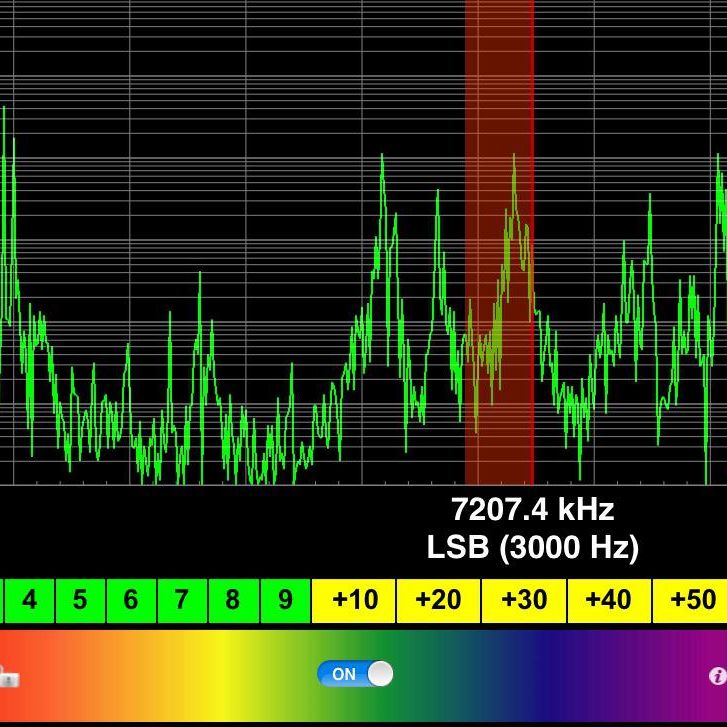Screen dimensions: 727x727
Task: Click the yellow +10 S-meter segment
Action: coord(354,600)
